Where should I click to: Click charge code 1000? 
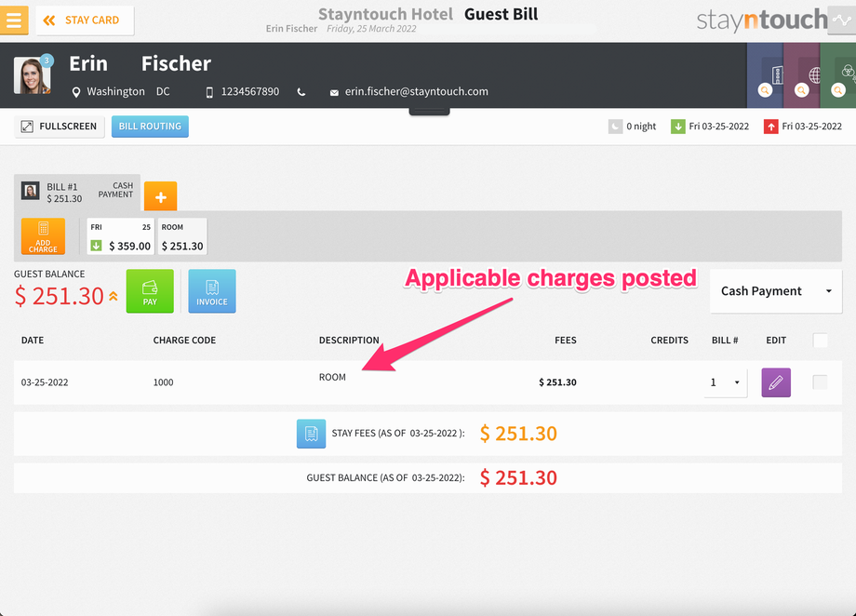pos(163,382)
